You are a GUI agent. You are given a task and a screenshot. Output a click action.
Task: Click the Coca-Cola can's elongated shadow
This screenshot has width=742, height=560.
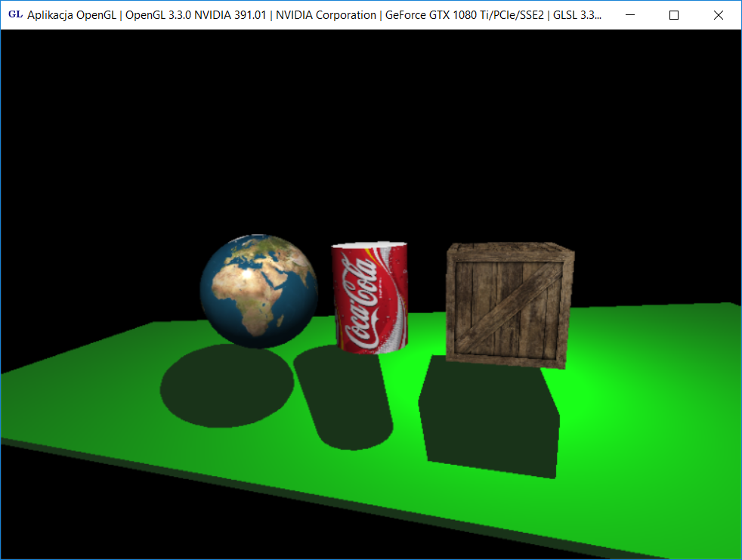(345, 401)
